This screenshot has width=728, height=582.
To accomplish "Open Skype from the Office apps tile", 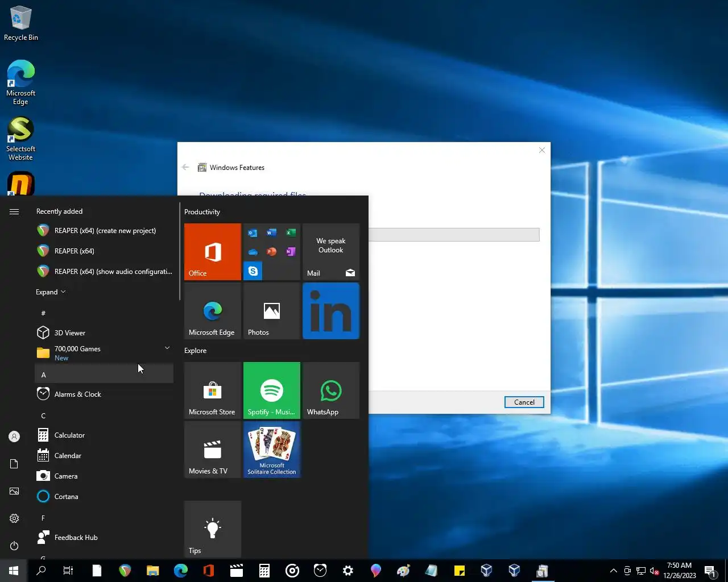I will tap(253, 271).
